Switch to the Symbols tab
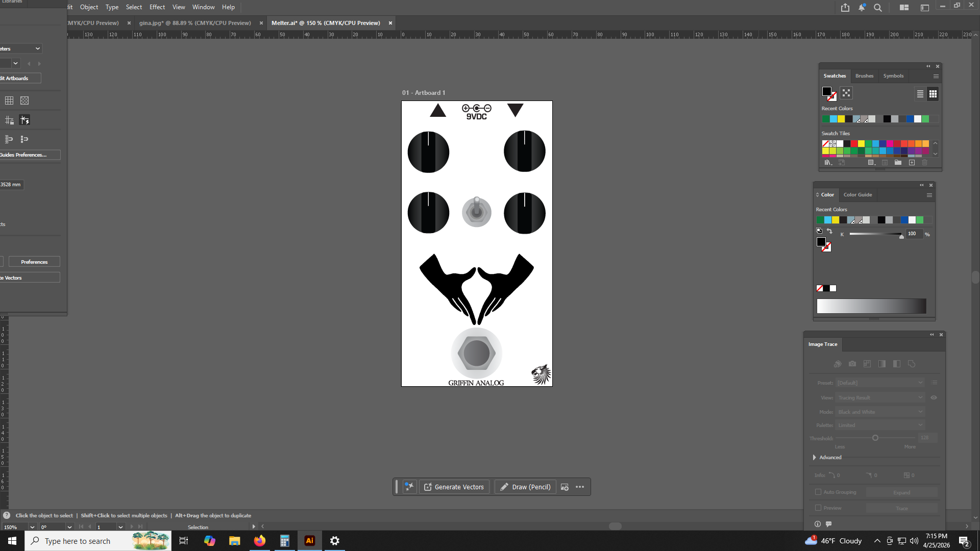The image size is (980, 551). pos(893,76)
